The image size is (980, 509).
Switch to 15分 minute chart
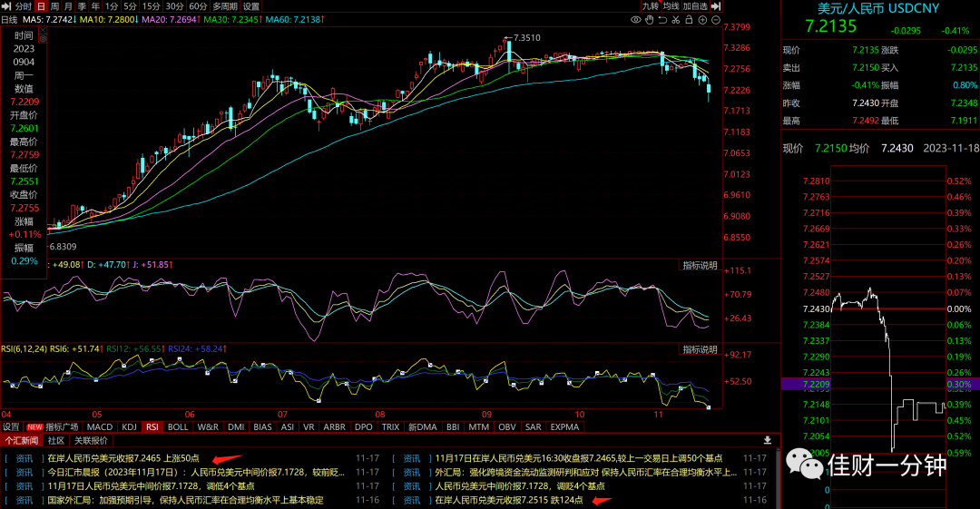pyautogui.click(x=152, y=6)
